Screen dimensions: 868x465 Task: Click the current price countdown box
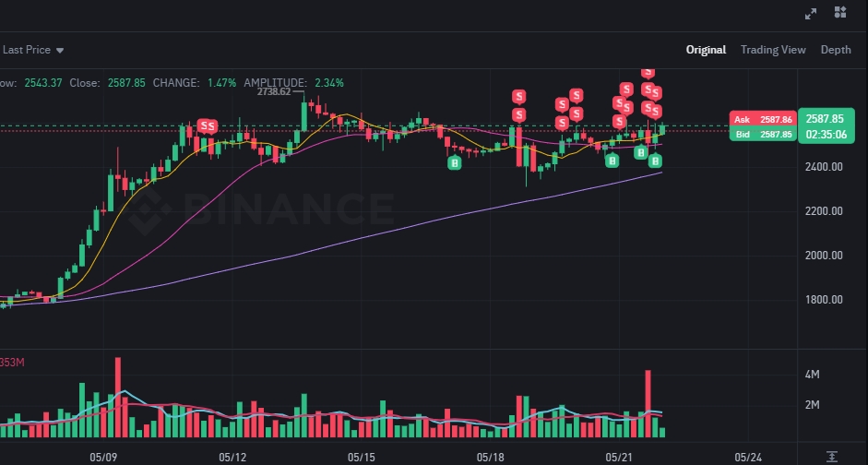coord(825,126)
